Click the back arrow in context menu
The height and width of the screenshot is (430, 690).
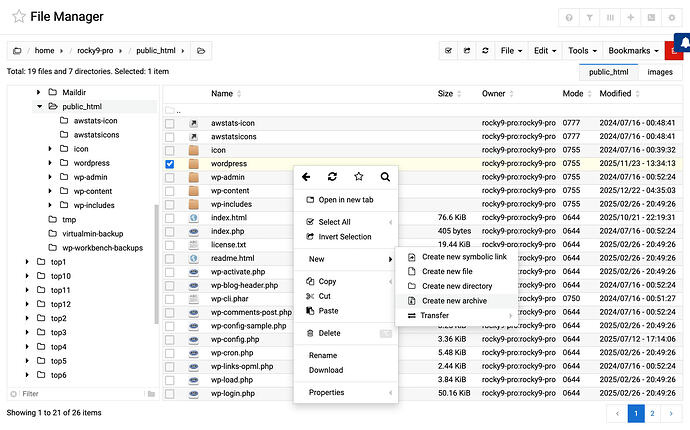(306, 177)
